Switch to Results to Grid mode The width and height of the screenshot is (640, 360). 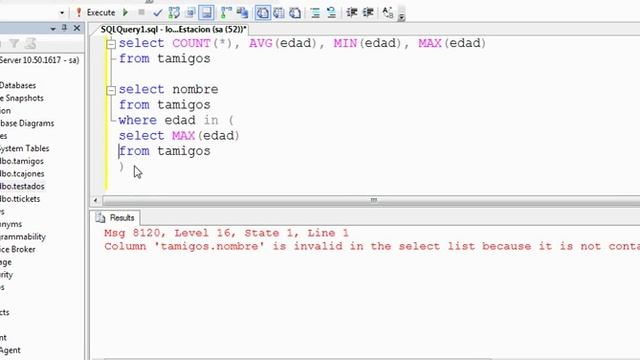(279, 13)
